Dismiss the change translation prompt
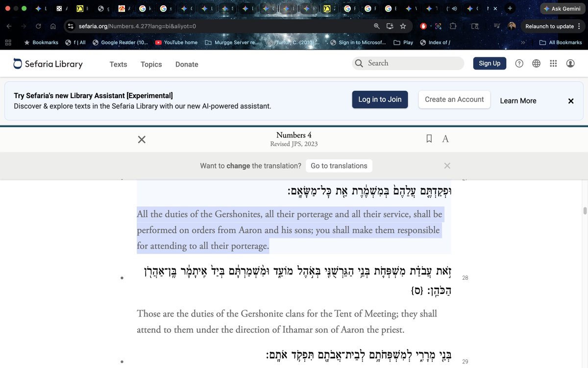The height and width of the screenshot is (368, 588). coord(447,166)
